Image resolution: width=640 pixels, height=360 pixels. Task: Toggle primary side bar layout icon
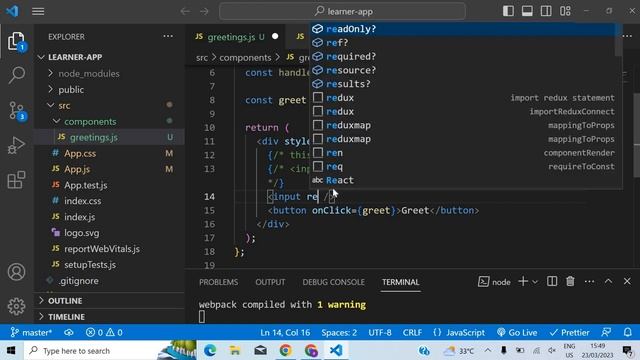508,11
